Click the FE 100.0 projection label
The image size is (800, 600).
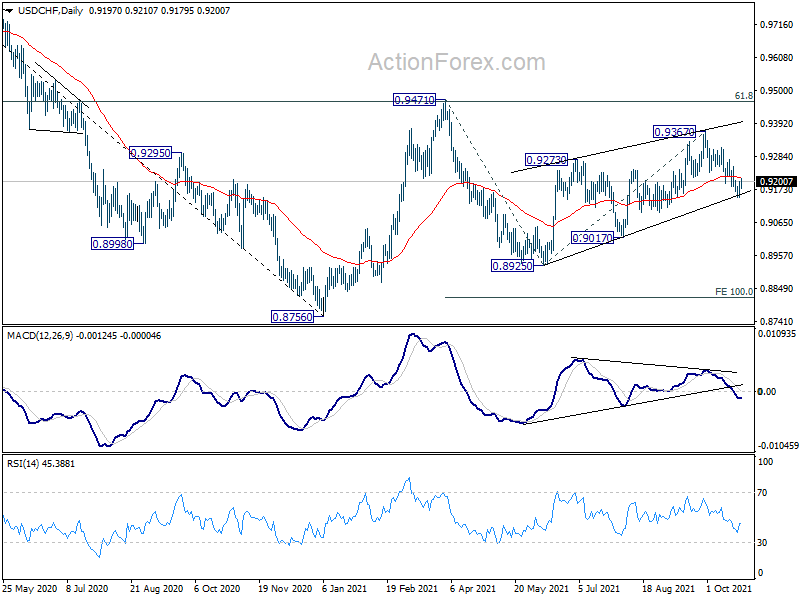[734, 291]
